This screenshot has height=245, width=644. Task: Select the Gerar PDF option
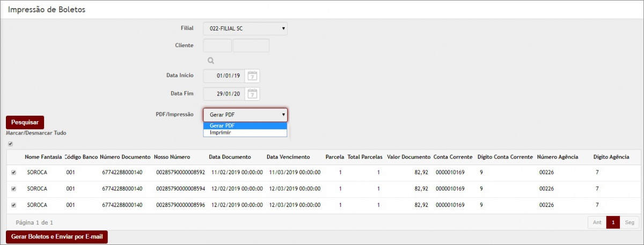245,125
